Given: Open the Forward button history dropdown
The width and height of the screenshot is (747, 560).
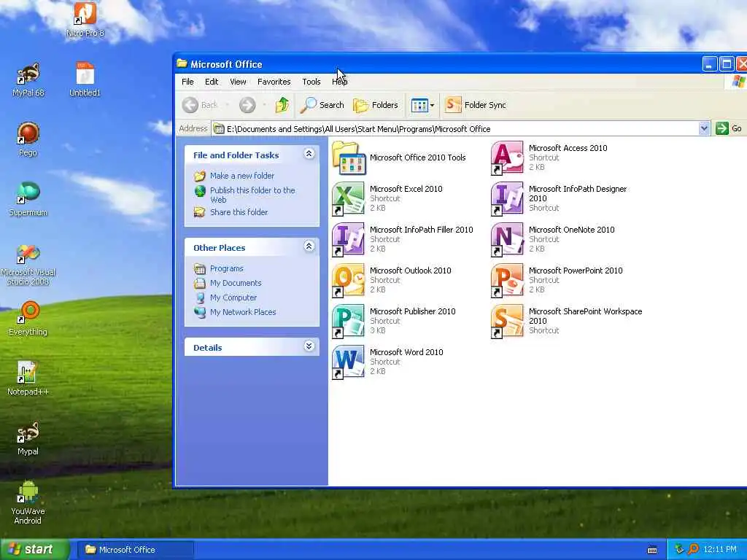Looking at the screenshot, I should click(x=264, y=105).
